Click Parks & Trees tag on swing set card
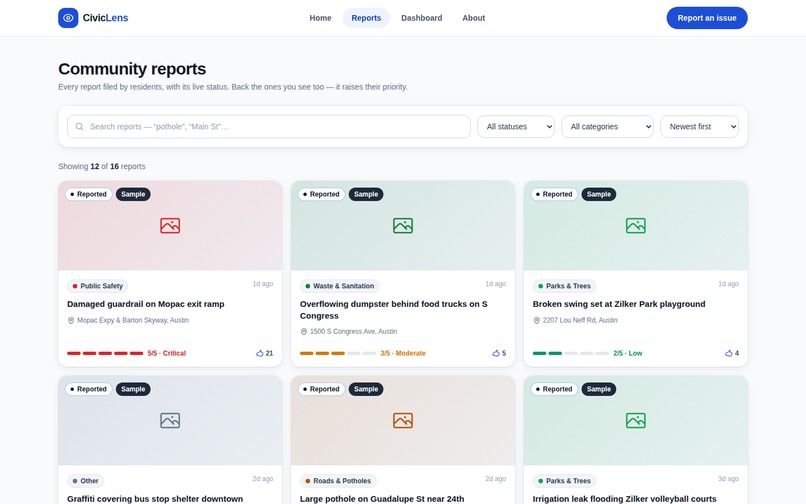806x504 pixels. (x=564, y=286)
